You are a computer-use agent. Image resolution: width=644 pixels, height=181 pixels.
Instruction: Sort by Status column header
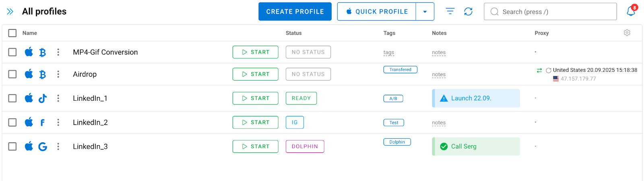pos(293,33)
